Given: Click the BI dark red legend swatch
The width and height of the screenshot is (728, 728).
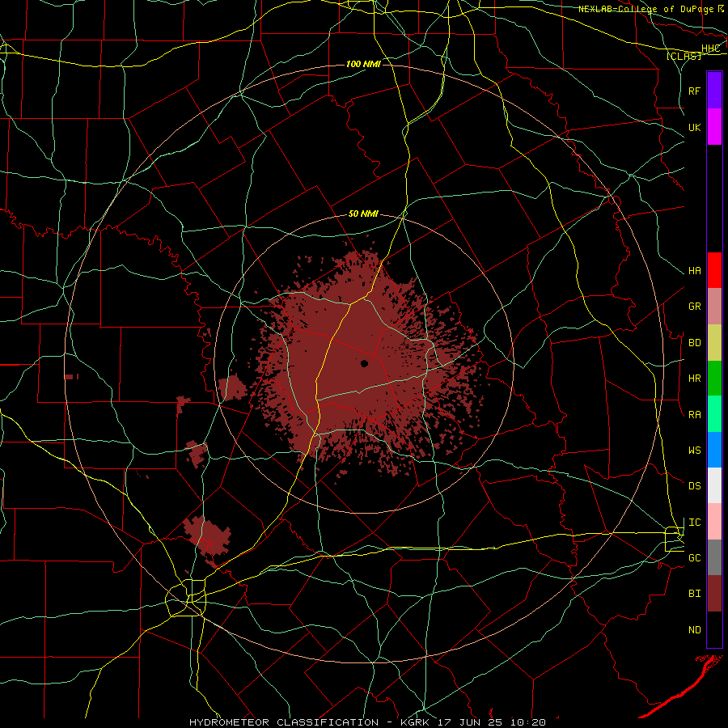Looking at the screenshot, I should [714, 594].
